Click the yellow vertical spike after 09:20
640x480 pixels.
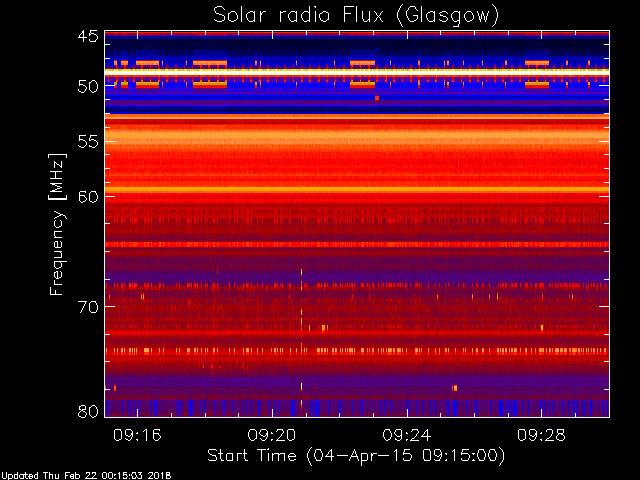pos(302,339)
